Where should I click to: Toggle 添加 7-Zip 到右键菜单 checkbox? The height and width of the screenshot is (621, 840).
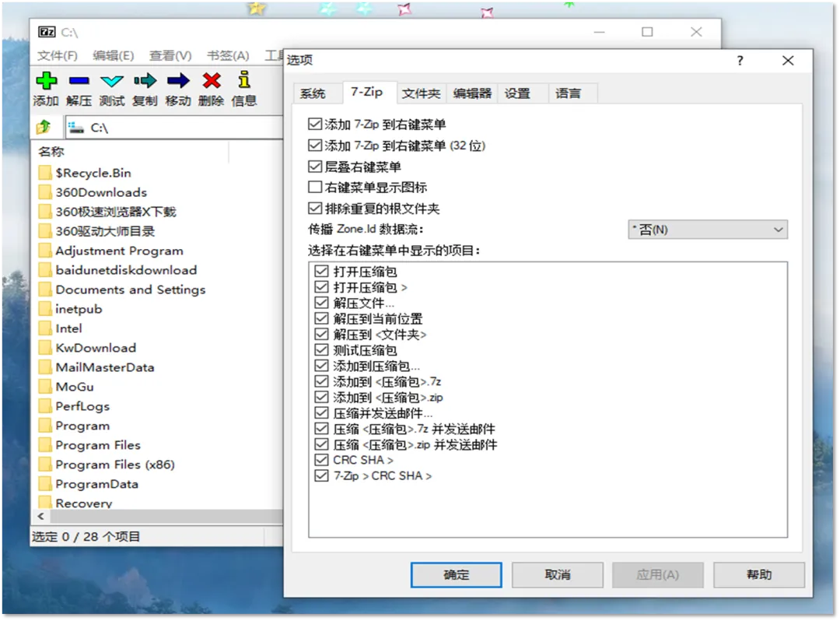pos(315,125)
